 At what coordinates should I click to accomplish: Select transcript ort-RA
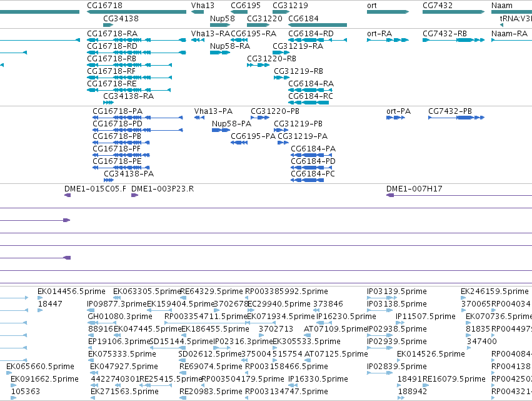(x=379, y=34)
